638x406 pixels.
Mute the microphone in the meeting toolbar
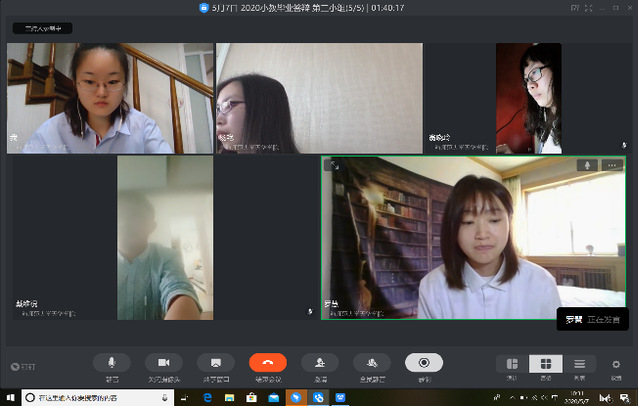[111, 363]
